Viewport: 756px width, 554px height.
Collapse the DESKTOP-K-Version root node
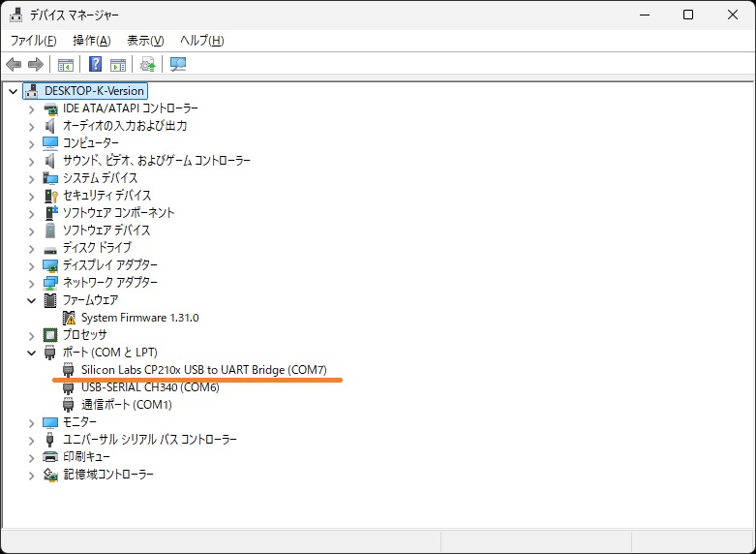pos(13,91)
